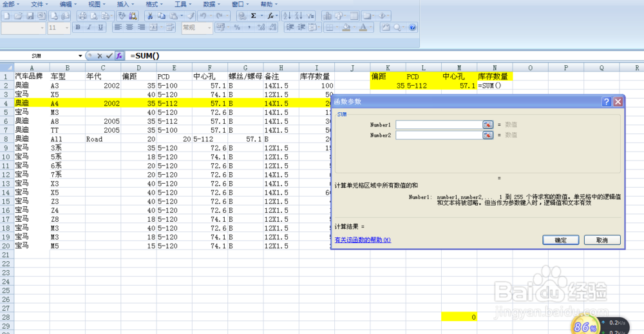Select column header D
Viewport: 644px width, 334px height.
click(138, 68)
